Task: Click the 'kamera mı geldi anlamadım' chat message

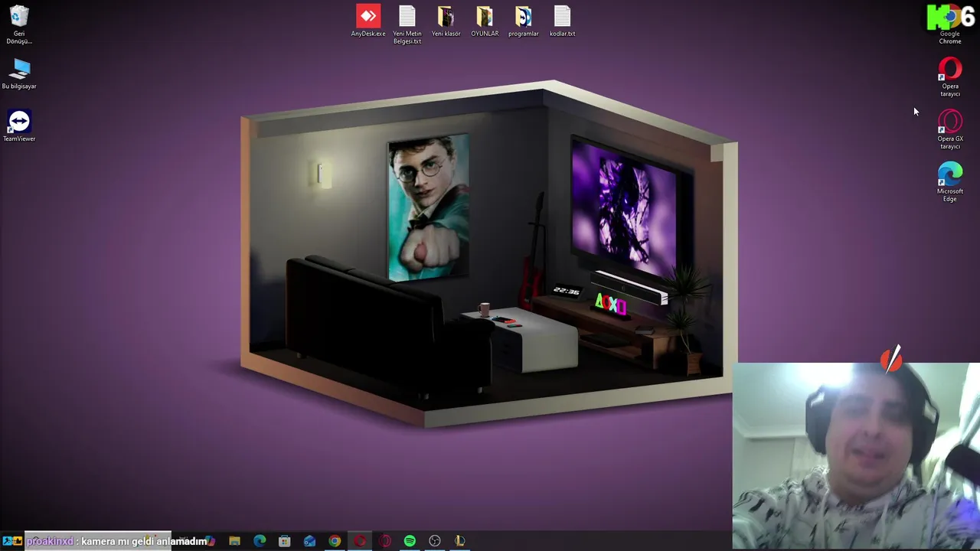Action: [x=144, y=541]
